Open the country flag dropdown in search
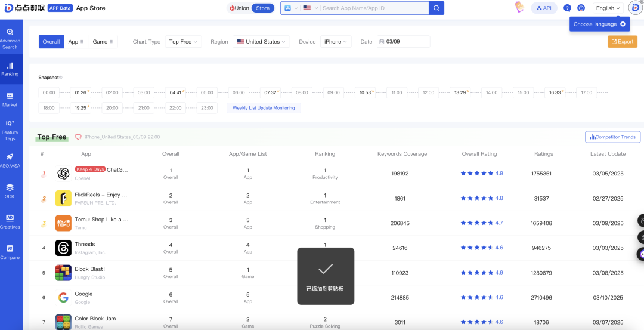Image resolution: width=644 pixels, height=330 pixels. tap(311, 8)
